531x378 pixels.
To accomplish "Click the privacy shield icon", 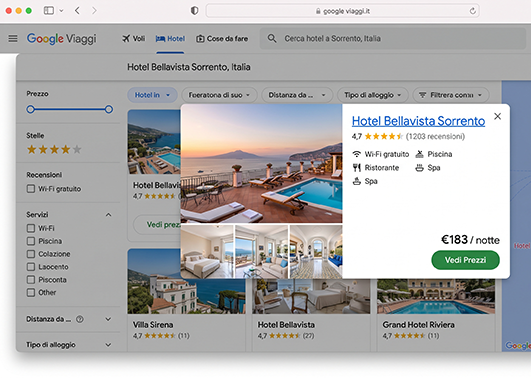I will point(194,11).
